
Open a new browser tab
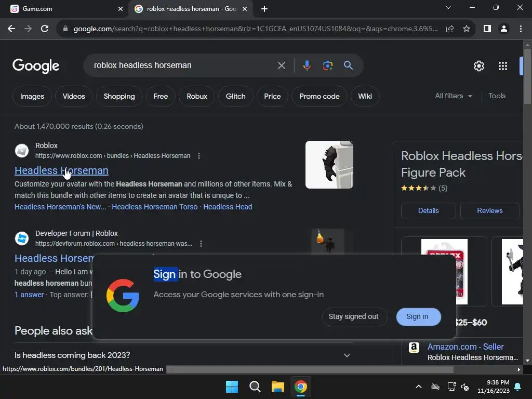click(264, 9)
